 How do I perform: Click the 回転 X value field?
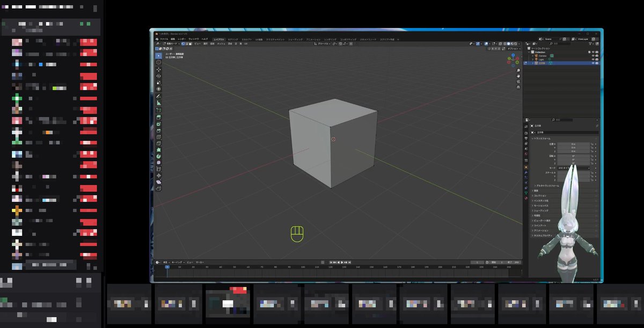573,156
